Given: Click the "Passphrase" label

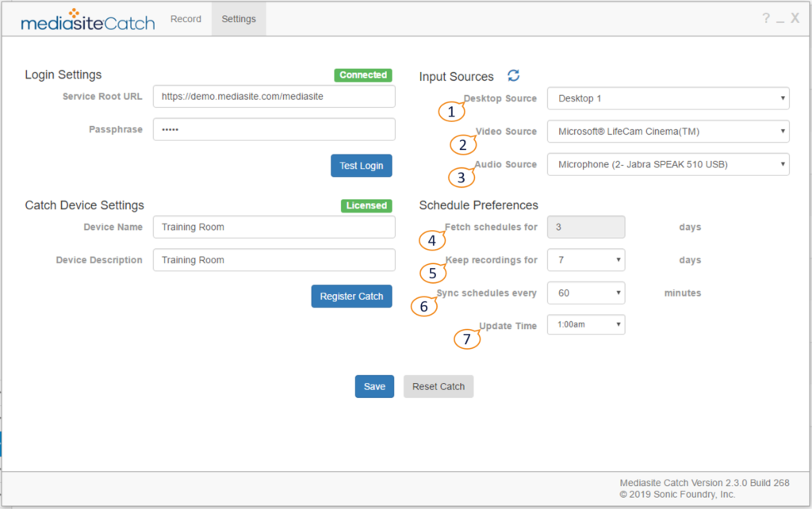Looking at the screenshot, I should (116, 129).
